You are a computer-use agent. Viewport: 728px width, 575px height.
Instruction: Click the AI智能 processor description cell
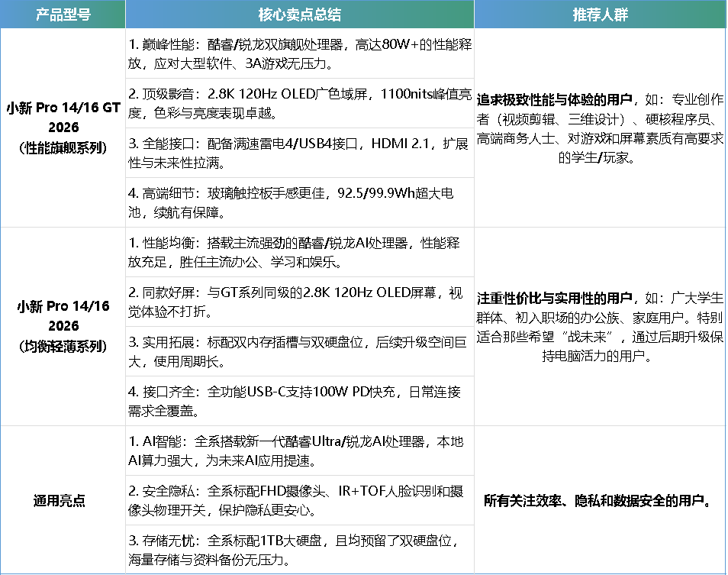[299, 451]
